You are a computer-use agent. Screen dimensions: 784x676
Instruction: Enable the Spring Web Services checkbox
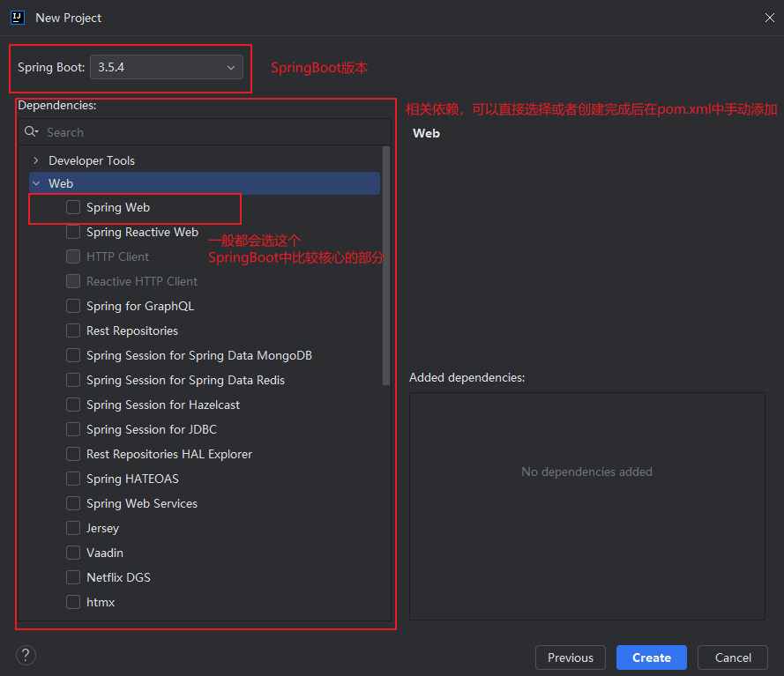73,503
